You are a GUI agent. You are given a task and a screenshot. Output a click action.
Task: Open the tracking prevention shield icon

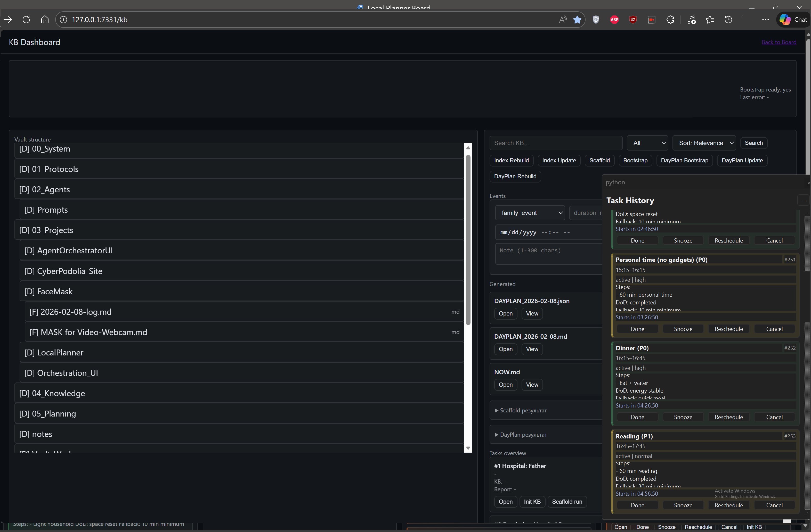[x=596, y=19]
